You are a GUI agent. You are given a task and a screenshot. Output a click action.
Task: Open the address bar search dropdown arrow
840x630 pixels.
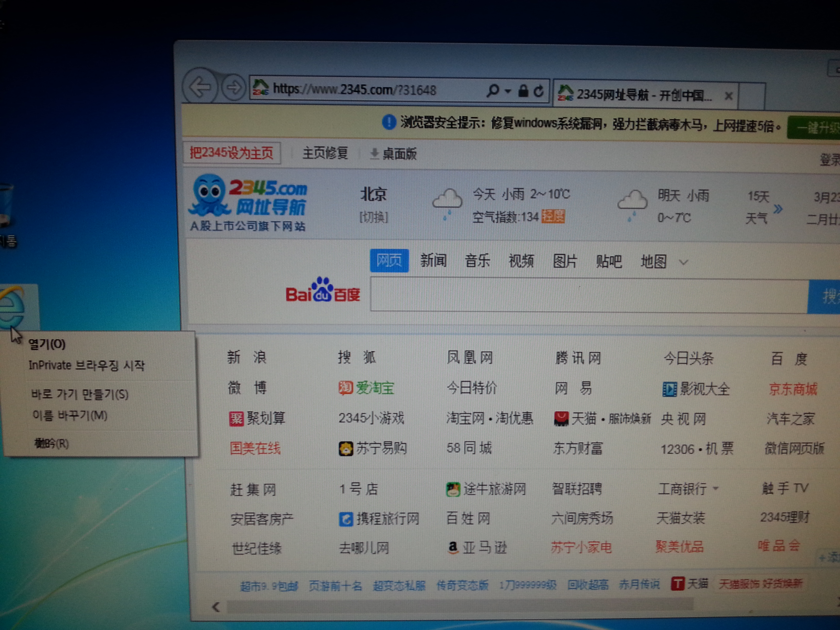[x=508, y=91]
